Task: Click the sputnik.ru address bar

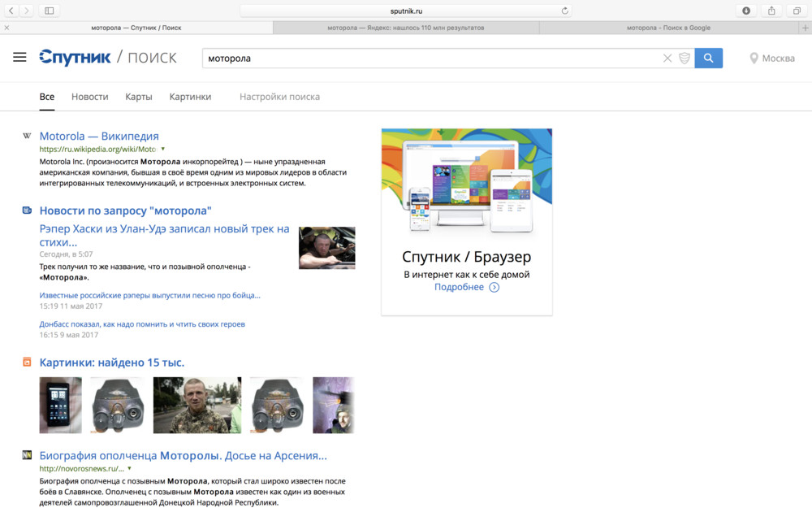Action: (406, 11)
